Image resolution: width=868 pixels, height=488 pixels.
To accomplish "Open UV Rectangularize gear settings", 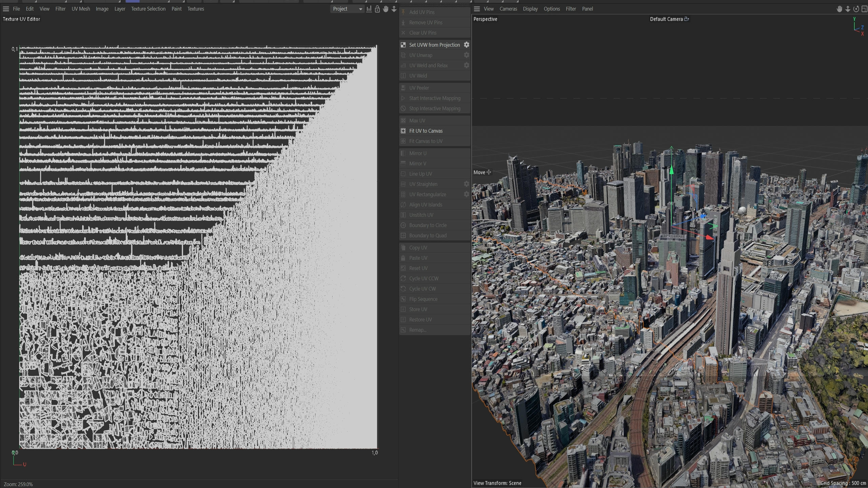I will [x=467, y=194].
